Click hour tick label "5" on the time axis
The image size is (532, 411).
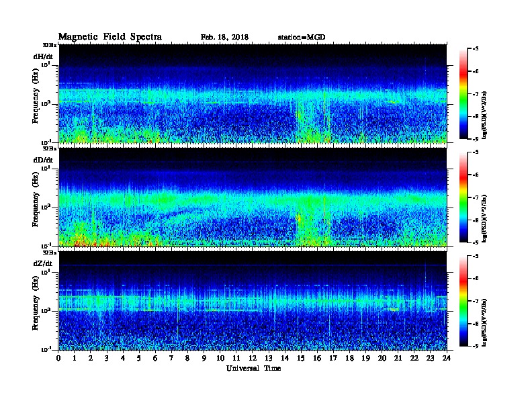click(139, 358)
